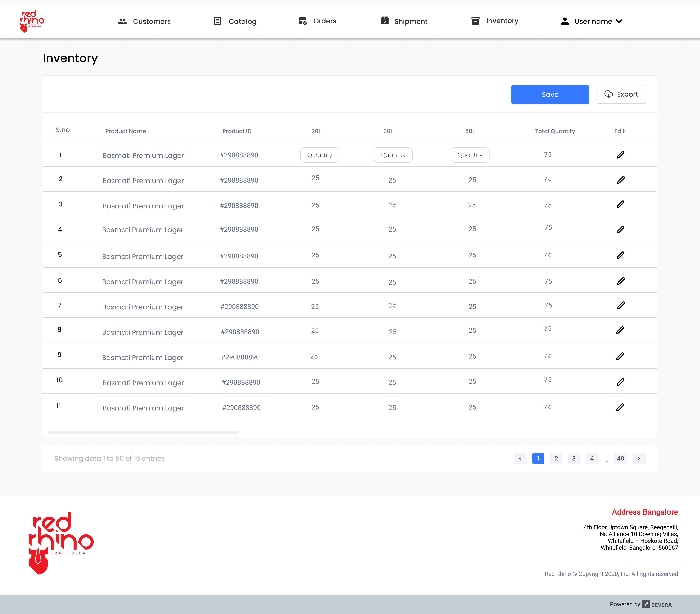
Task: Click the copyright notice in footer
Action: click(611, 574)
